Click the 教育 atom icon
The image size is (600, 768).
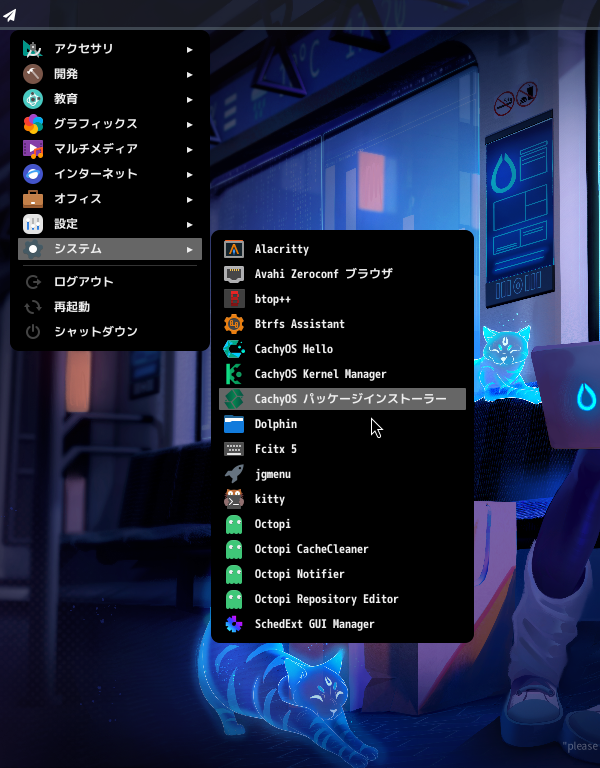click(x=33, y=99)
